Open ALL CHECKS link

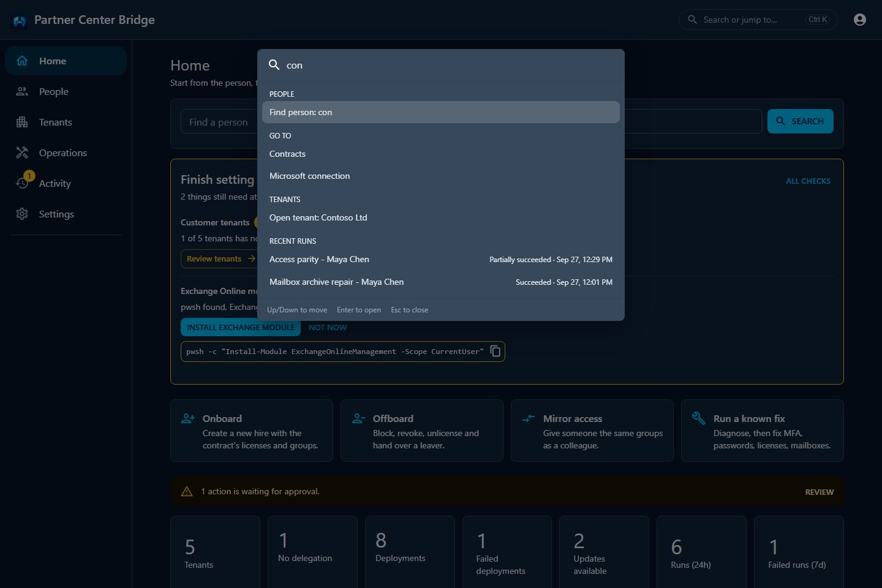tap(808, 181)
